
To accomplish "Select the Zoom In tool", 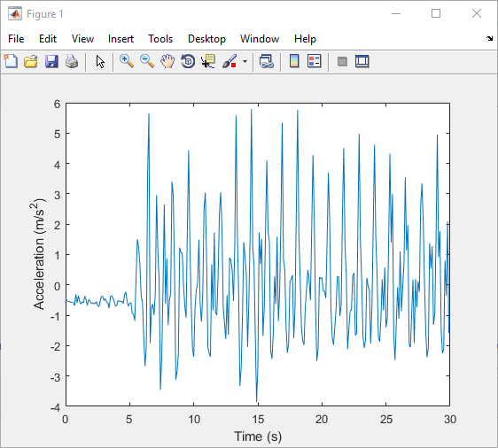I will click(x=127, y=61).
